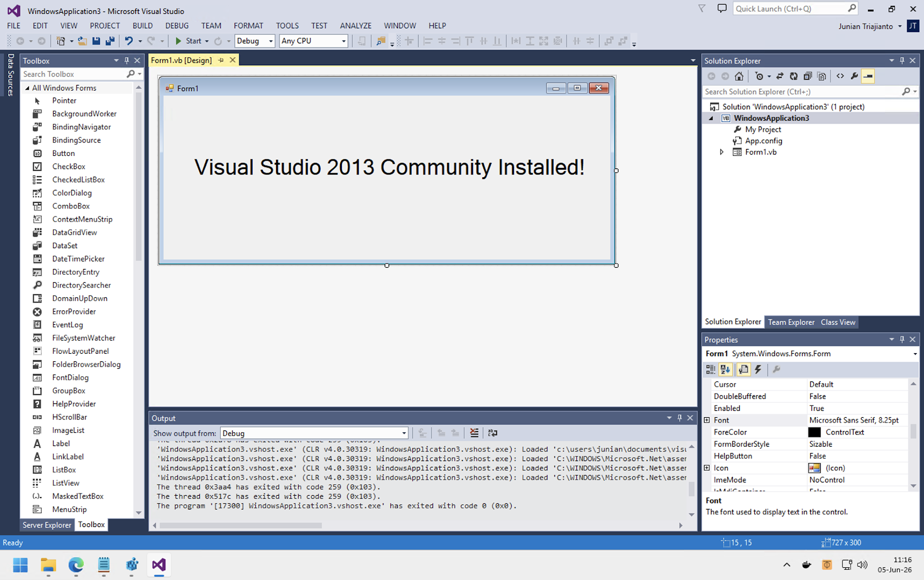Pin the Form1.vb [Design] tab
This screenshot has width=924, height=580.
point(221,60)
